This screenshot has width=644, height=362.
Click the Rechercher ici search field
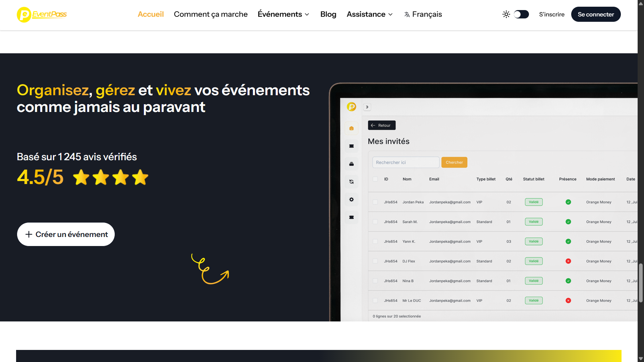tap(406, 162)
